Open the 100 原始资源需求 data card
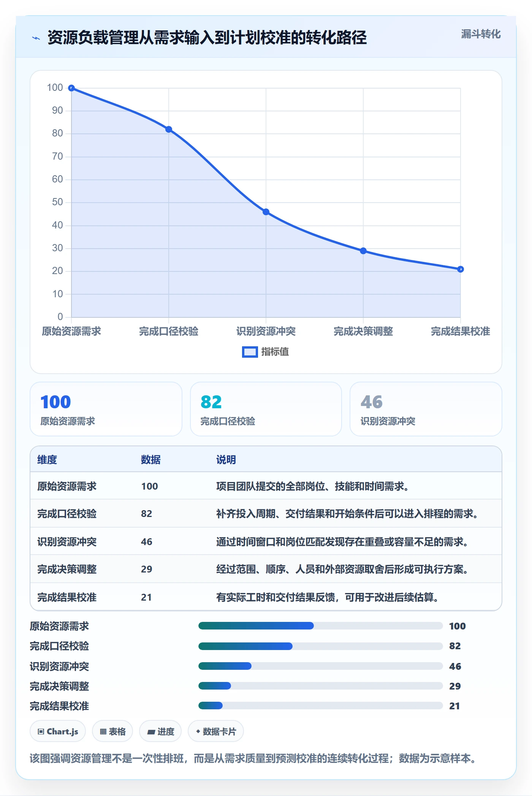Viewport: 532px width, 796px height. point(106,409)
